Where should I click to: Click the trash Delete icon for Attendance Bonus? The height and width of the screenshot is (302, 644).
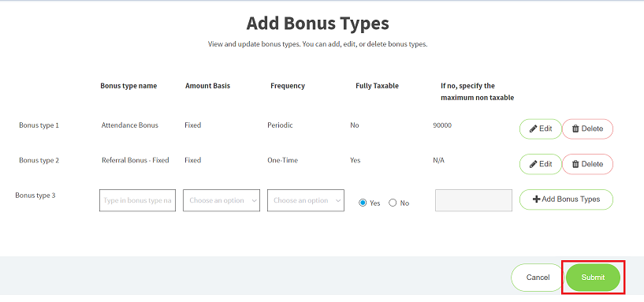click(x=575, y=129)
